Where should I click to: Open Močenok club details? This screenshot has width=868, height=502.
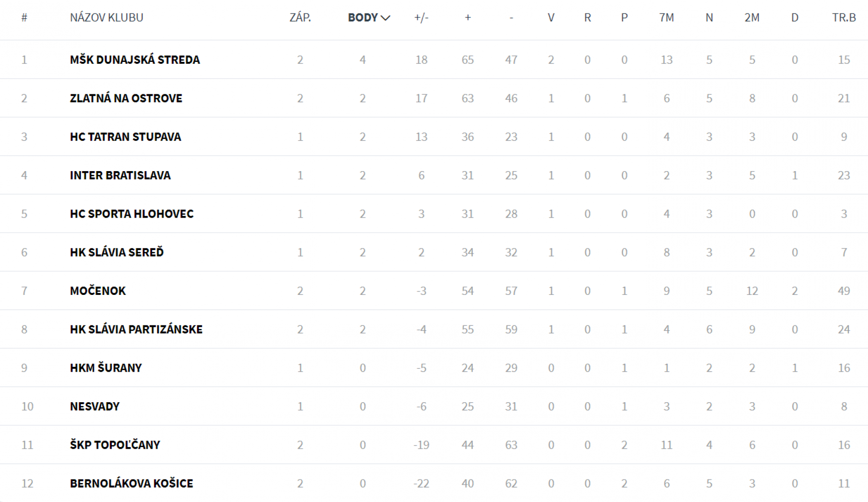click(x=98, y=290)
